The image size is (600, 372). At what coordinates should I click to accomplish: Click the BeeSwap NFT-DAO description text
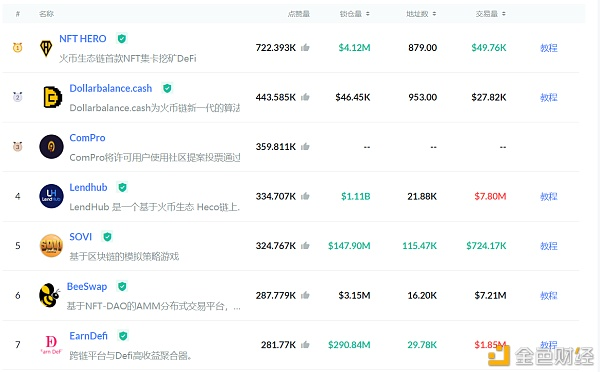pos(153,306)
